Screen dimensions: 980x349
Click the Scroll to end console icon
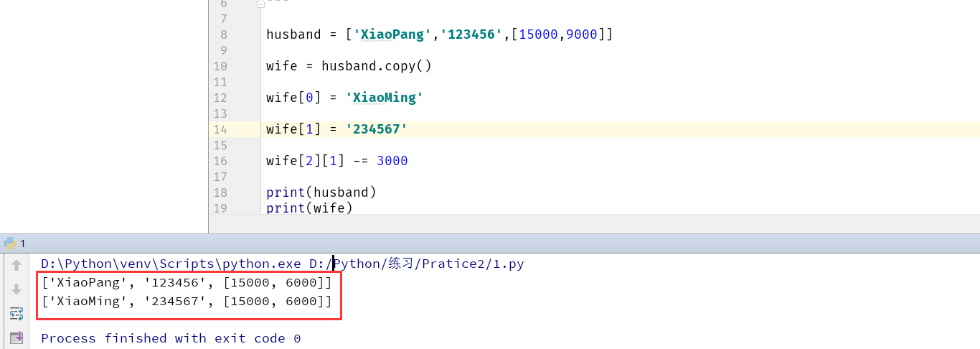pos(17,338)
